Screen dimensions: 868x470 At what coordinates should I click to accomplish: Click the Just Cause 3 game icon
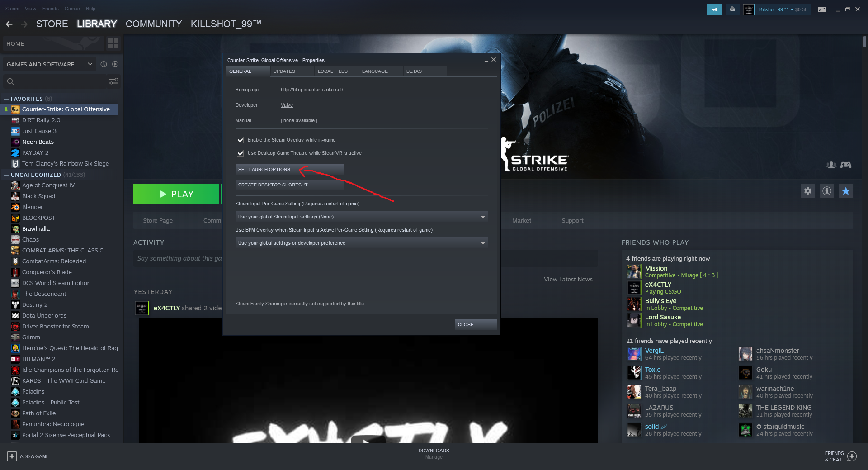15,131
